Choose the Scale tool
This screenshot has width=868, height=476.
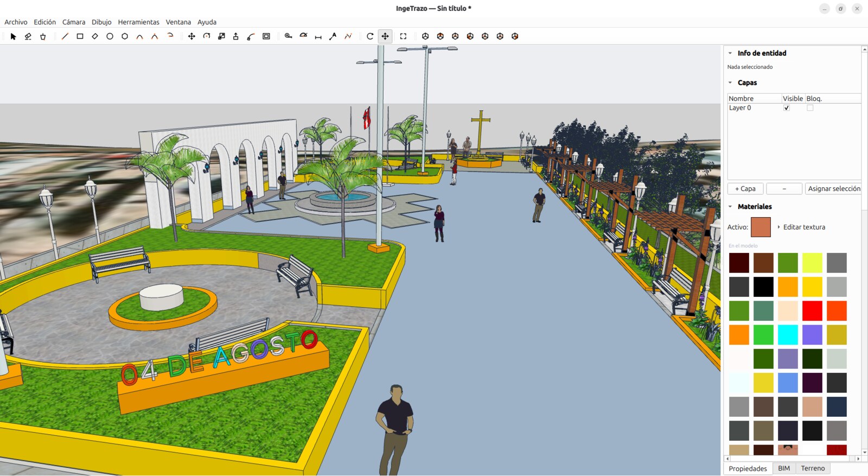coord(221,36)
